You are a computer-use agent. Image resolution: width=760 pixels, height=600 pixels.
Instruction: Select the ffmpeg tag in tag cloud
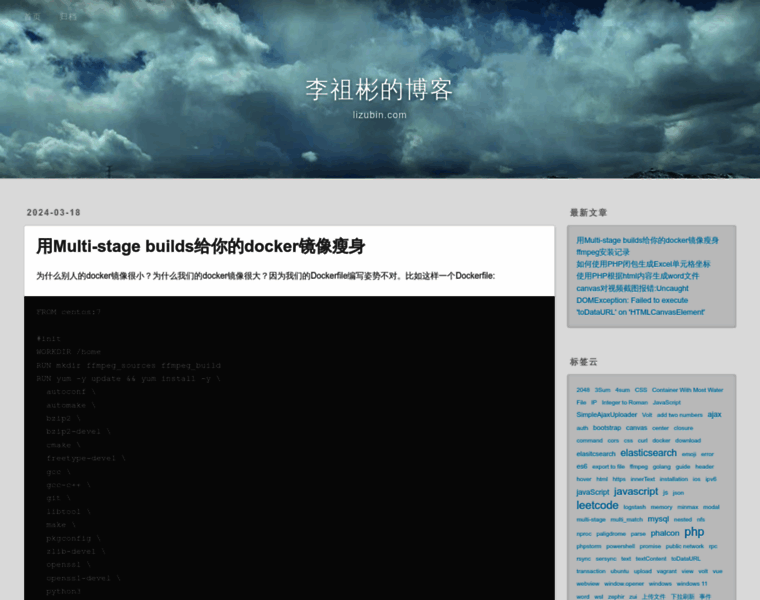point(639,467)
